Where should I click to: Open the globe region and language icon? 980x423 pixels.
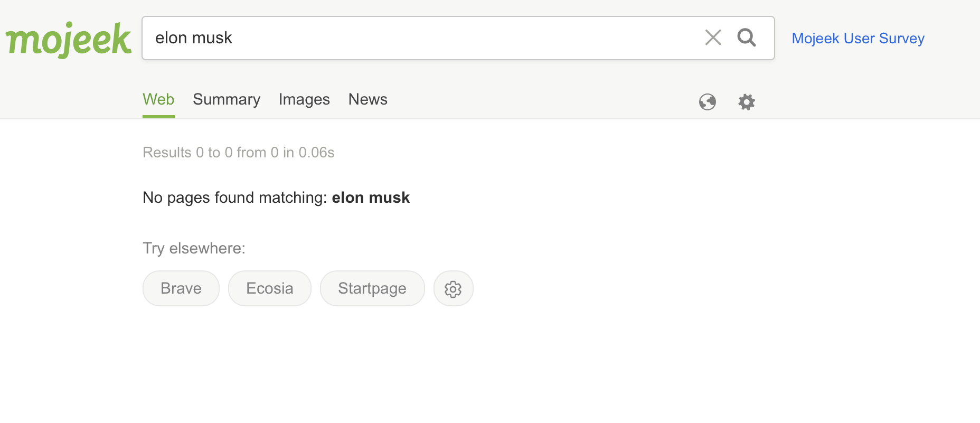point(708,101)
